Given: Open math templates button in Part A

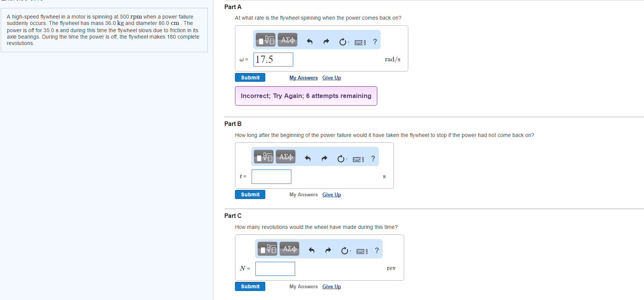Looking at the screenshot, I should click(266, 40).
